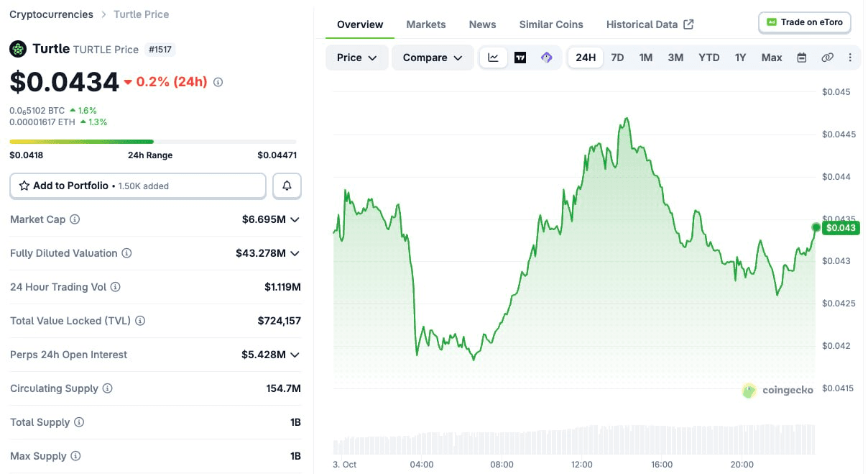The width and height of the screenshot is (868, 474).
Task: Click the purple diamond chart icon
Action: tap(547, 58)
